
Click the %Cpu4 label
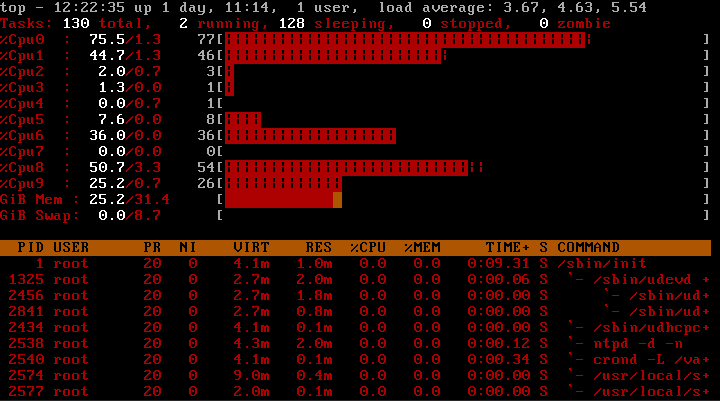coord(22,104)
